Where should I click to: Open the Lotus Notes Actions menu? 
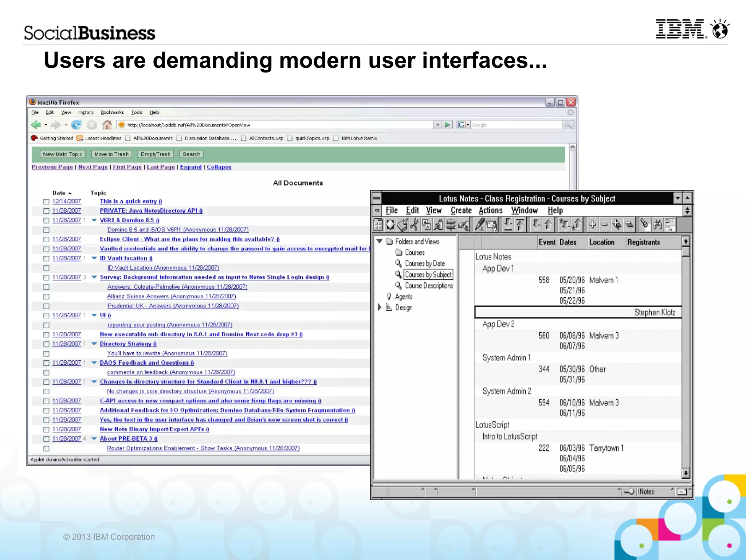tap(490, 210)
